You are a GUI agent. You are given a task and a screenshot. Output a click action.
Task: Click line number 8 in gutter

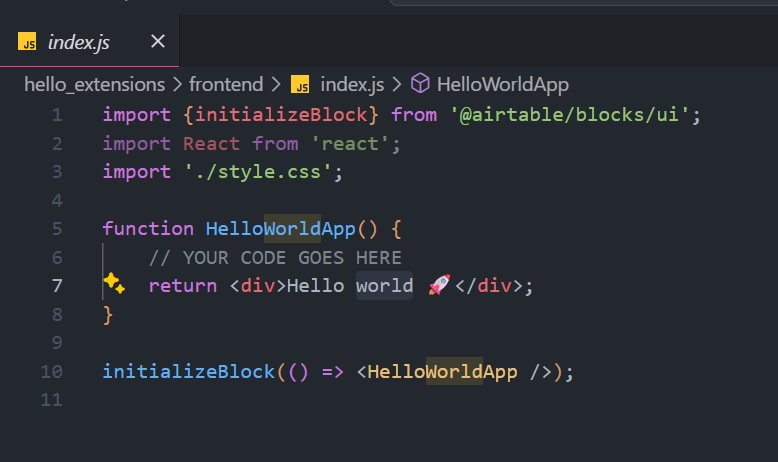[57, 315]
